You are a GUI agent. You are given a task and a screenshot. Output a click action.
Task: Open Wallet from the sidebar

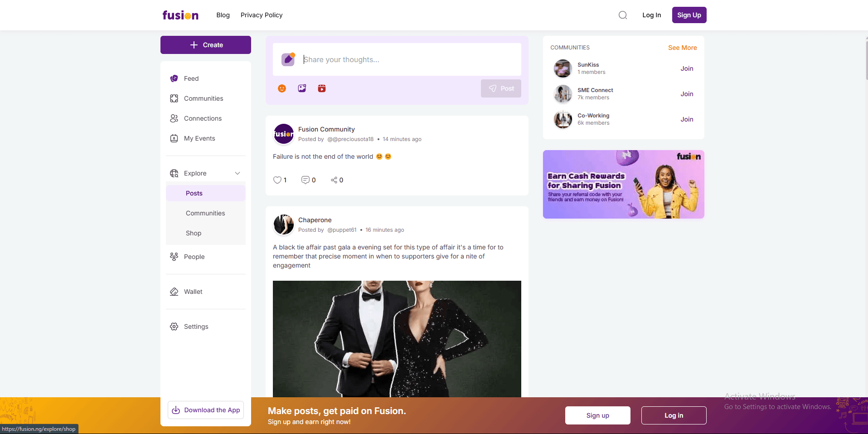pos(193,292)
